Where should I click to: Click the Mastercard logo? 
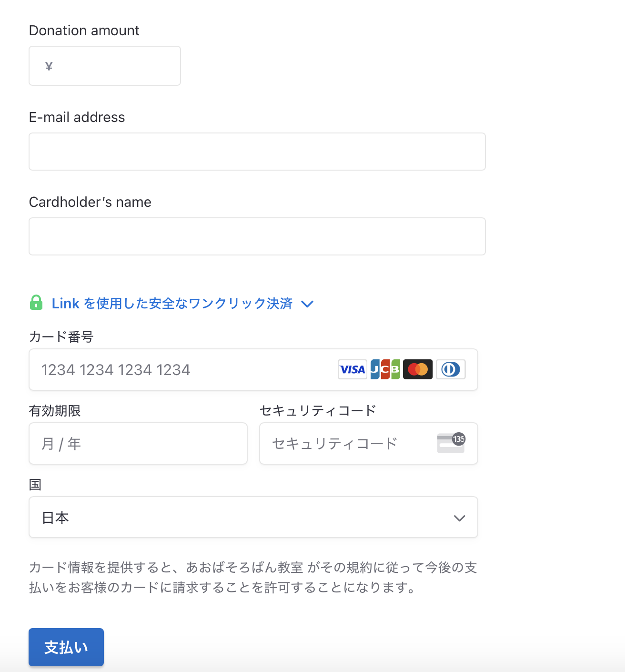418,369
